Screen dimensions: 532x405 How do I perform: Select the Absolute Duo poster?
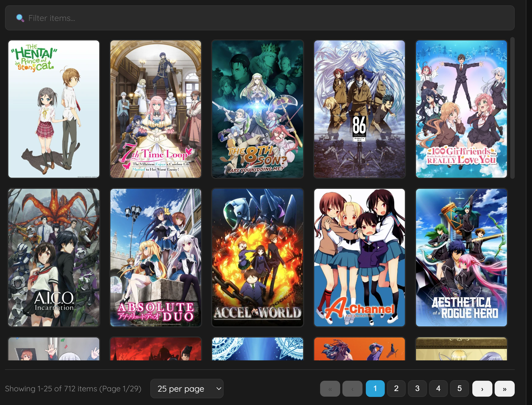click(x=156, y=258)
